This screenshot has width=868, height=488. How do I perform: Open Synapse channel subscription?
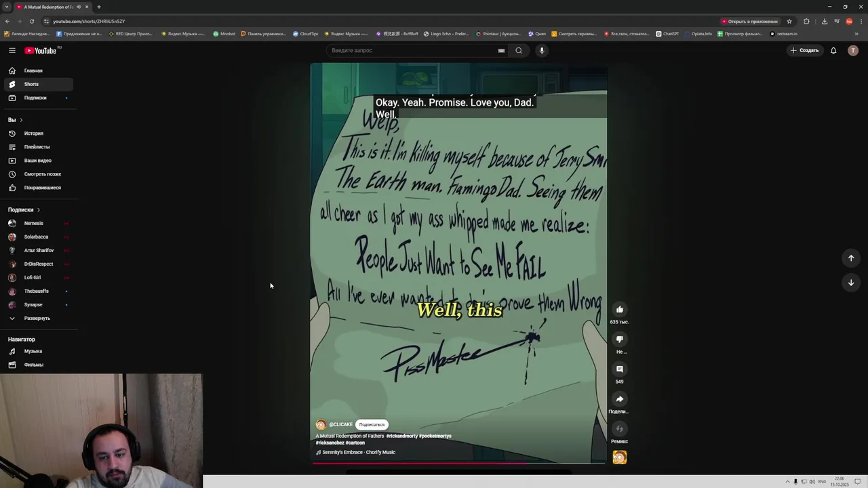pyautogui.click(x=38, y=304)
